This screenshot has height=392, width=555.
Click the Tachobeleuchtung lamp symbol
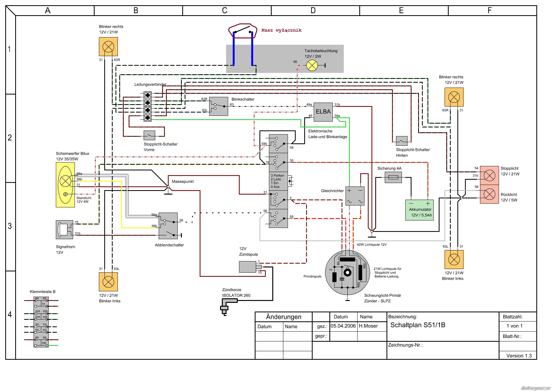click(312, 65)
